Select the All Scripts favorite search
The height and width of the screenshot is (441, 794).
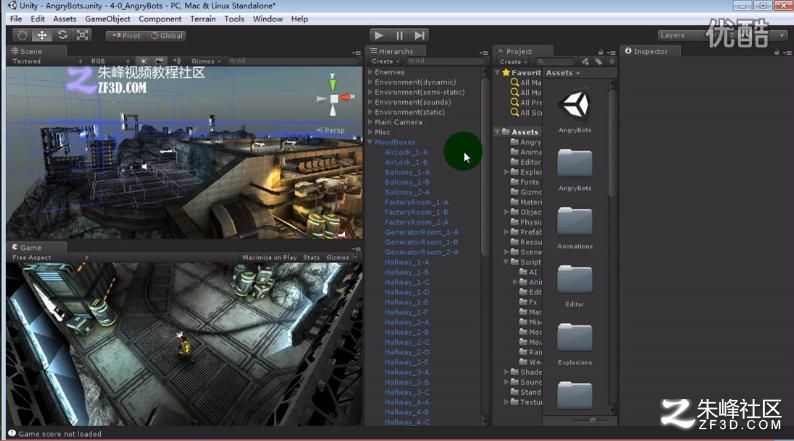tap(526, 112)
